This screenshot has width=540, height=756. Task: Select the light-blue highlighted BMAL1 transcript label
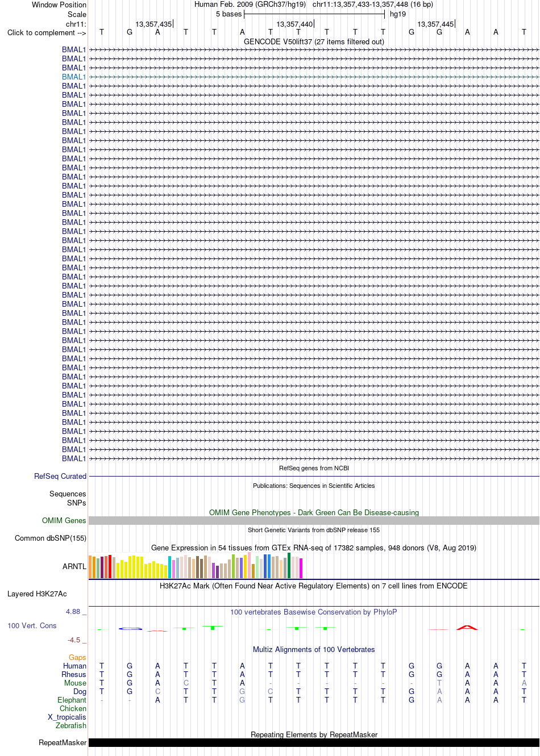[x=74, y=77]
